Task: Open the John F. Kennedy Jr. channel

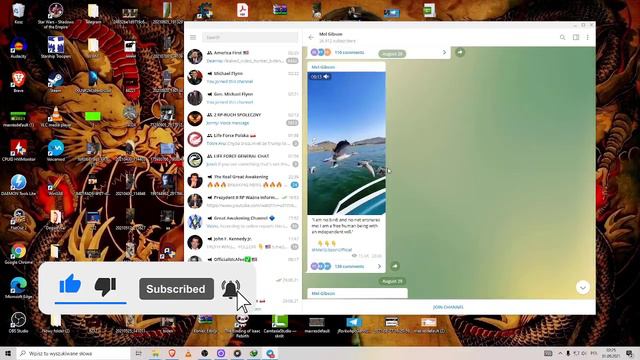Action: [243, 242]
